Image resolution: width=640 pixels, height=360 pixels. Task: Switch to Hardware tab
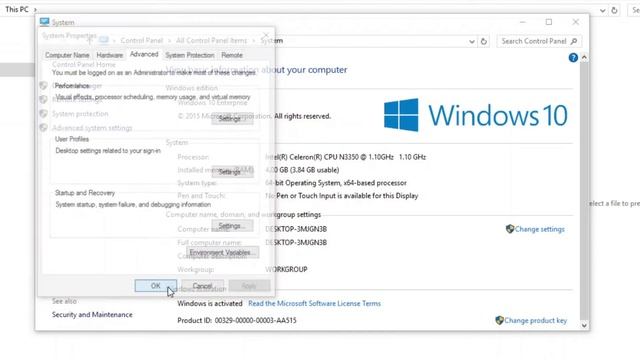click(x=110, y=55)
